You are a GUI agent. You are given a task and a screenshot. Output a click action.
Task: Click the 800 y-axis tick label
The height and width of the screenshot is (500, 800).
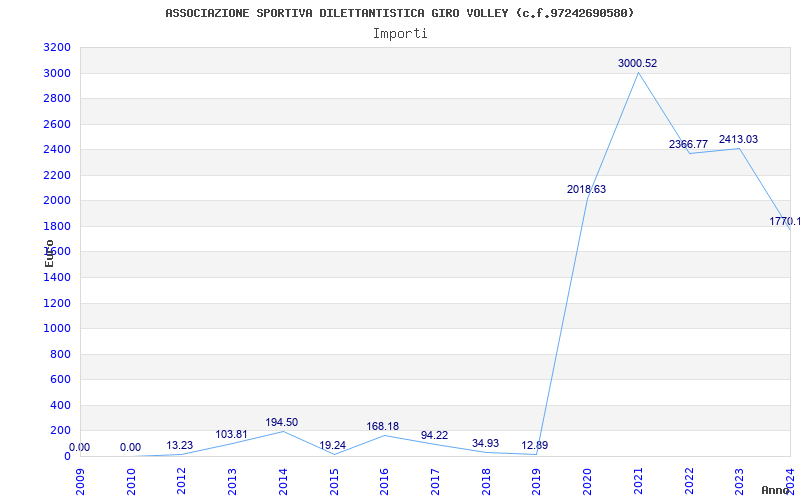coord(61,355)
